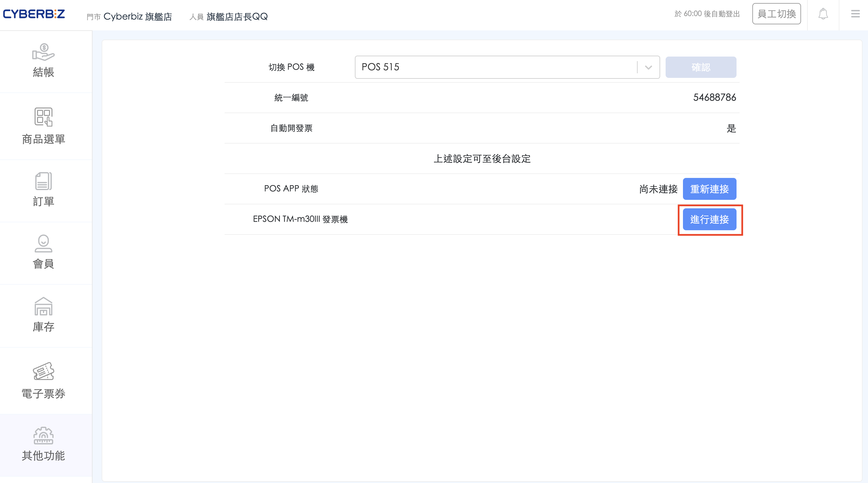The width and height of the screenshot is (868, 483).
Task: Expand the POS machine dropdown arrow
Action: (x=648, y=67)
